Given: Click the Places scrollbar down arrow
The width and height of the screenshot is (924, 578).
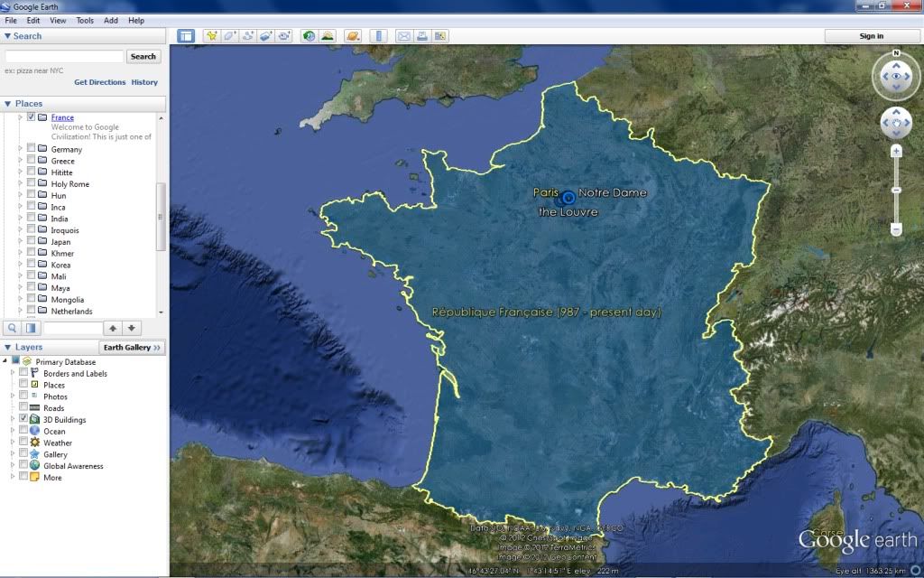Looking at the screenshot, I should [x=161, y=312].
